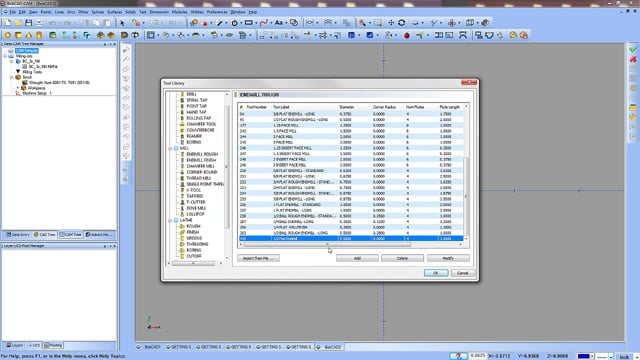Click the Open folder icon
Screen dimensions: 640x360
tap(18, 23)
